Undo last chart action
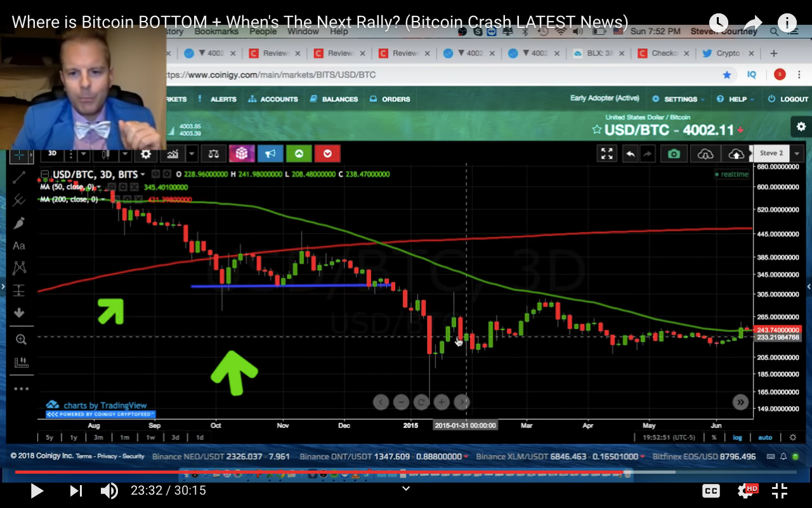812x508 pixels. 630,154
